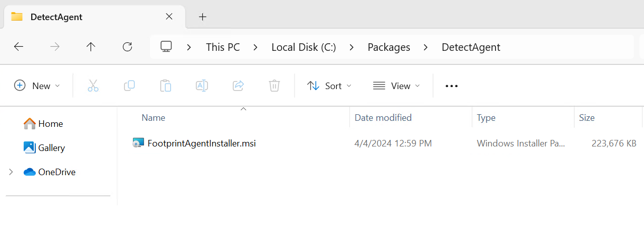The image size is (644, 227).
Task: Click the Rename icon in toolbar
Action: (x=202, y=86)
